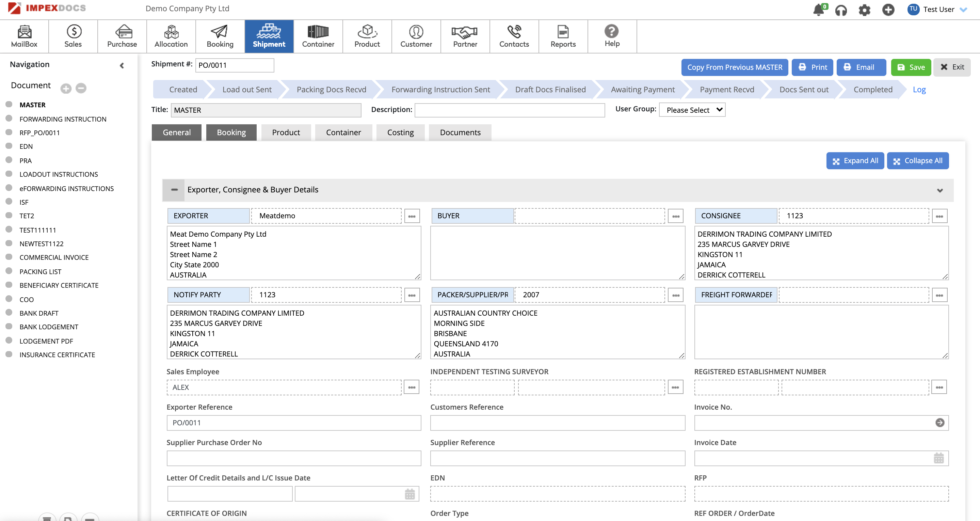Select the PACKING LIST document bullet
980x521 pixels.
9,271
